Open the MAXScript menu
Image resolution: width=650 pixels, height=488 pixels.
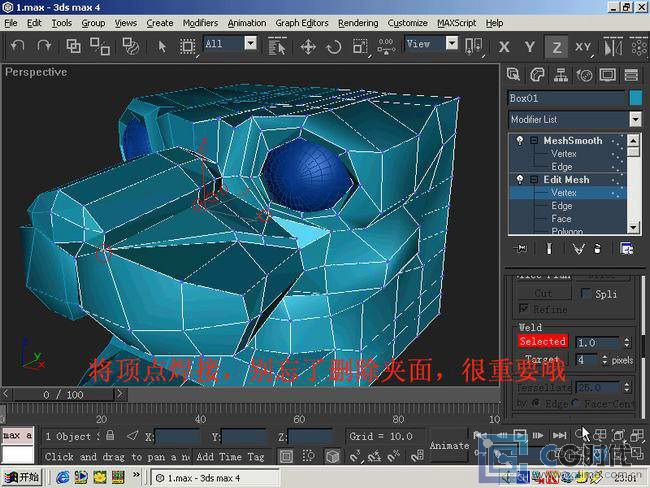click(x=456, y=23)
